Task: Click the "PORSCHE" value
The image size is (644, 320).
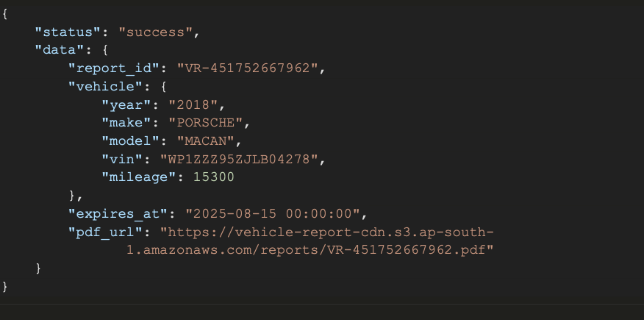Action: point(209,122)
